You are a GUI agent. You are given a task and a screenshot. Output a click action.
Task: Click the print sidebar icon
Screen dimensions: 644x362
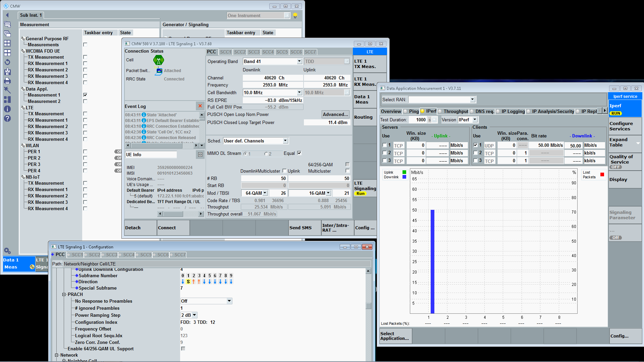pyautogui.click(x=7, y=81)
